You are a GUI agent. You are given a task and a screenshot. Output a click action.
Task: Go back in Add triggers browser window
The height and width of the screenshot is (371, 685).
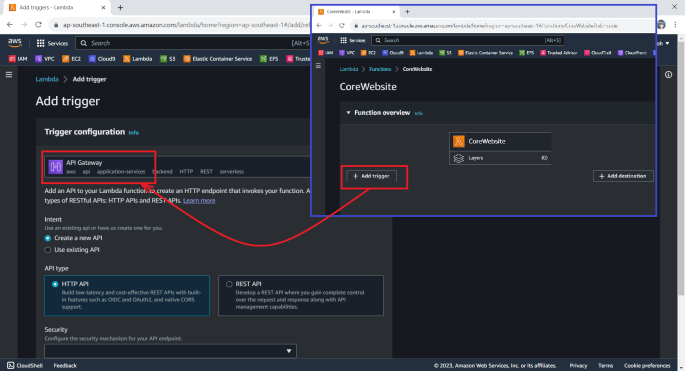10,25
